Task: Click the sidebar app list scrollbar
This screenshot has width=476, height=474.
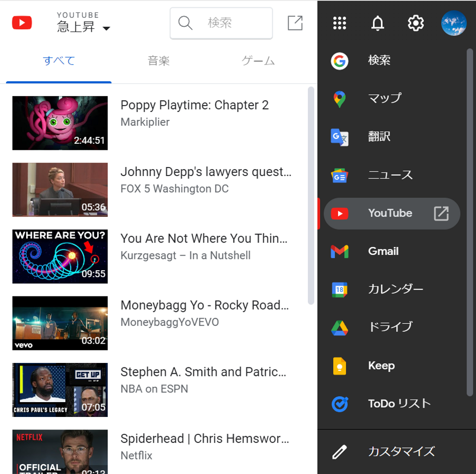Action: (470, 222)
